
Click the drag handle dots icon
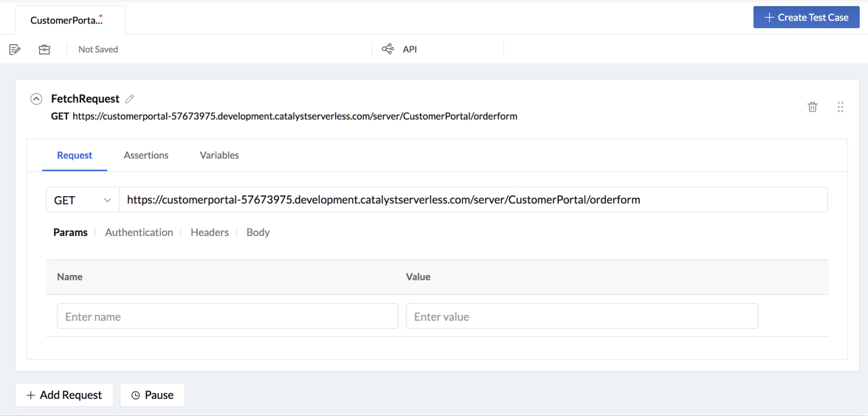[840, 107]
